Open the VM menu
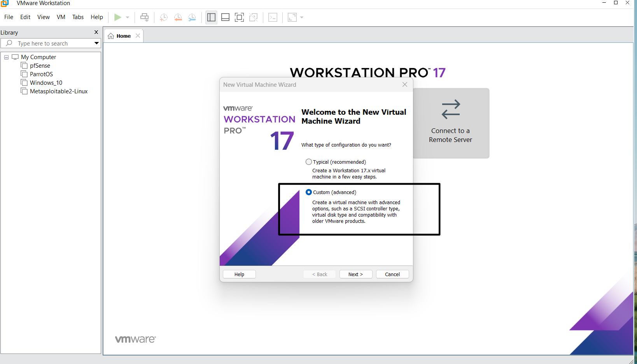 tap(61, 17)
